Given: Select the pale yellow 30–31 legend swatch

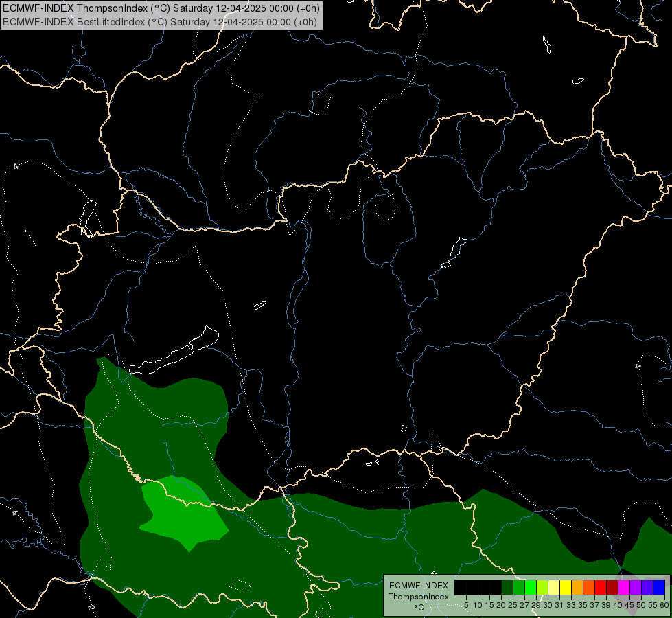Looking at the screenshot, I should tap(554, 587).
